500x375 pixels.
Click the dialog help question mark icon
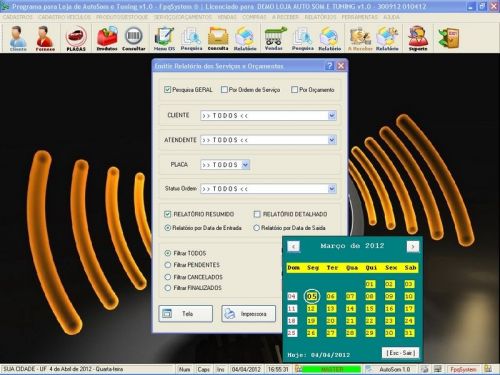tap(329, 66)
